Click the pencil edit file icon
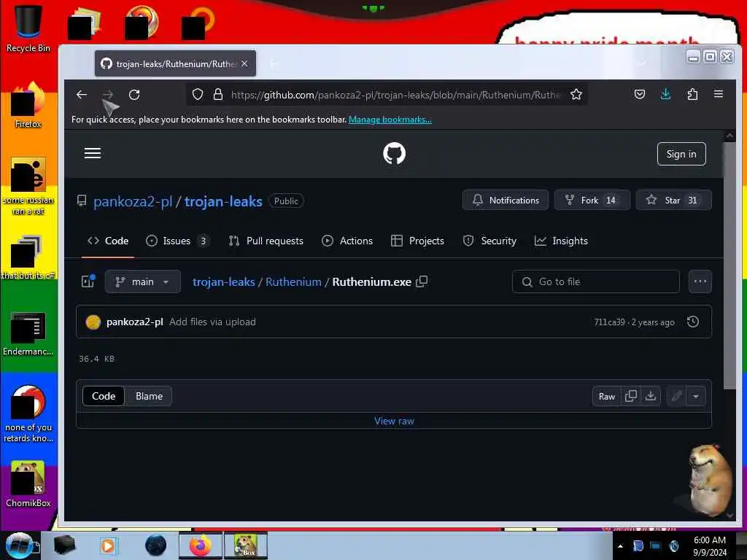Image resolution: width=747 pixels, height=560 pixels. (x=676, y=396)
